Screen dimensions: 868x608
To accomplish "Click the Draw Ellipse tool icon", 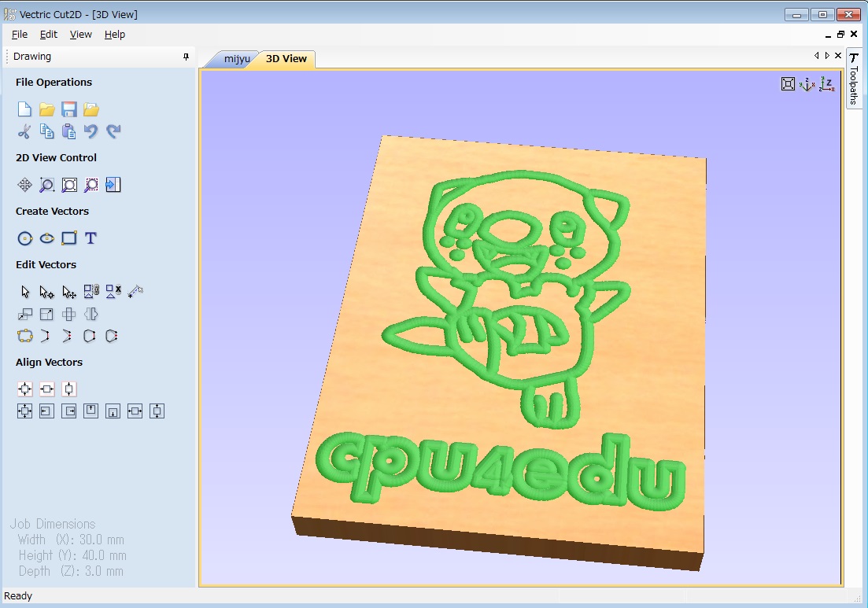I will point(47,238).
